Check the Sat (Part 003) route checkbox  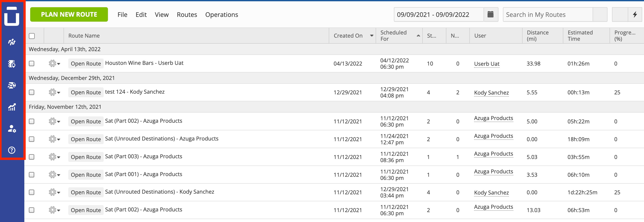(x=32, y=157)
